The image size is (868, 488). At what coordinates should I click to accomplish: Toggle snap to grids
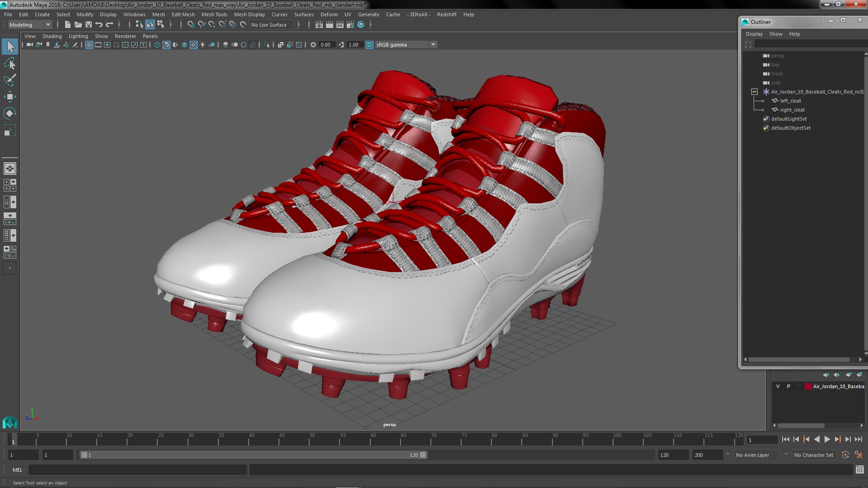tap(191, 25)
